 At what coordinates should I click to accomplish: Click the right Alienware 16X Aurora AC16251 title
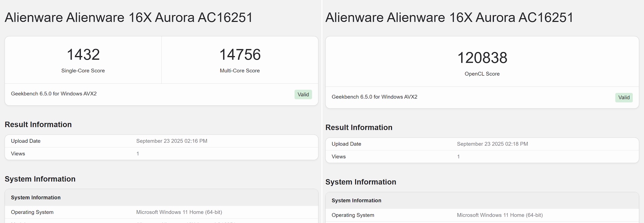coord(449,17)
